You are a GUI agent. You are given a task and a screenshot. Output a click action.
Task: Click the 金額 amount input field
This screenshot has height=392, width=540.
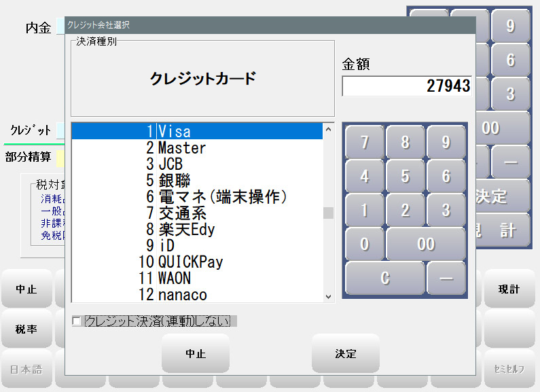[x=406, y=86]
